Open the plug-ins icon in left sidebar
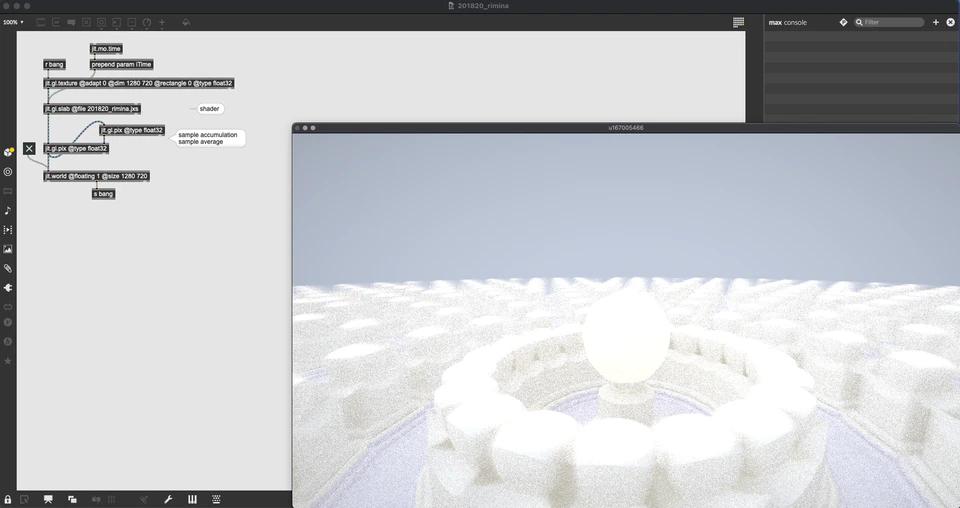Image resolution: width=960 pixels, height=508 pixels. tap(8, 288)
